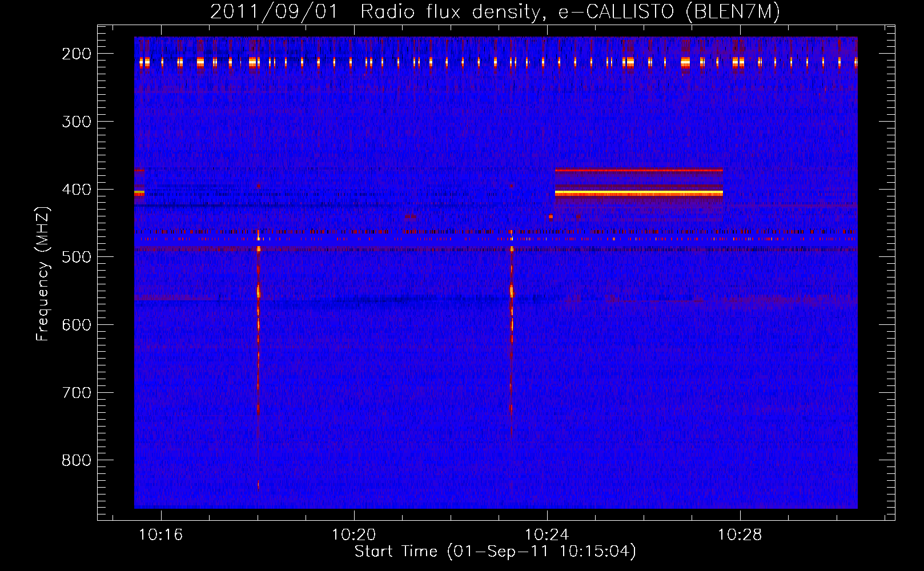Click the 700 frequency tick label
924x571 pixels.
(77, 393)
